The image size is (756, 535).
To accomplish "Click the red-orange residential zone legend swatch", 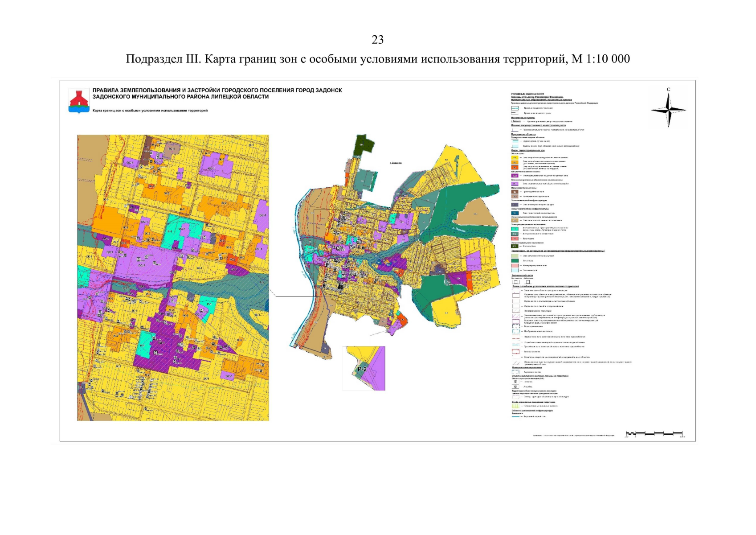I will pyautogui.click(x=515, y=168).
